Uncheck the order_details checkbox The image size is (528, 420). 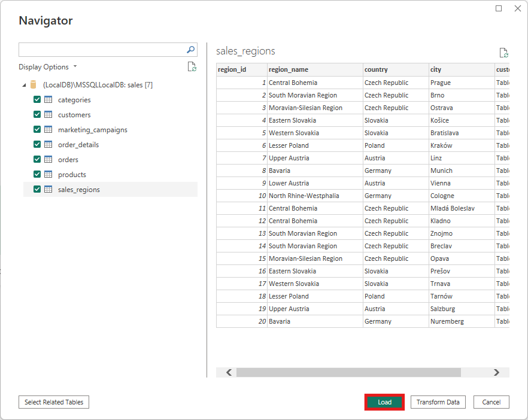click(x=37, y=144)
